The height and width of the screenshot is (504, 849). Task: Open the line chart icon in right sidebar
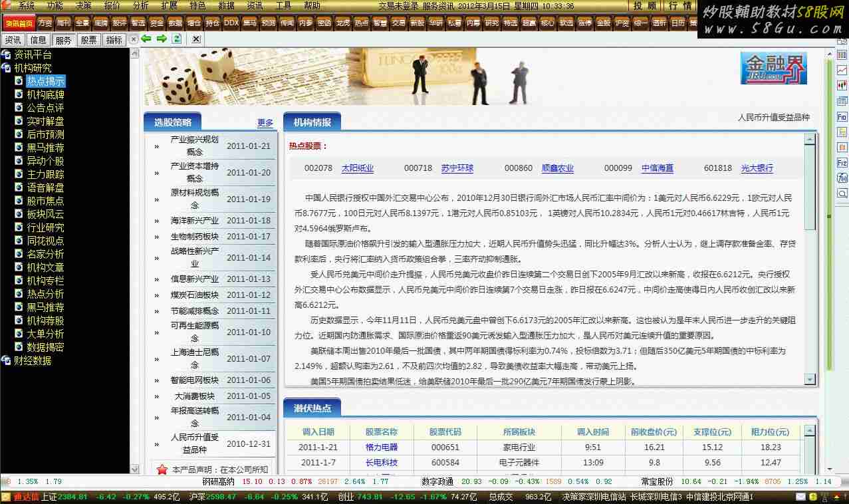pyautogui.click(x=842, y=70)
